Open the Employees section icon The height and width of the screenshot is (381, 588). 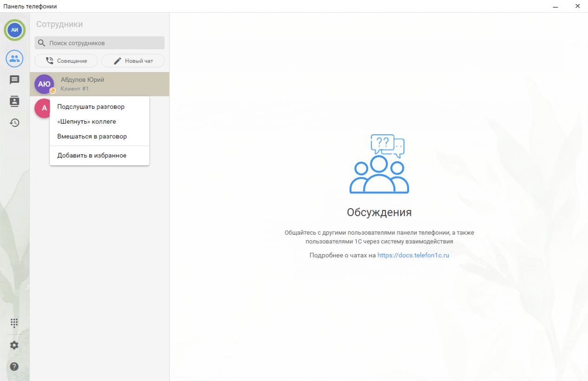click(x=14, y=59)
